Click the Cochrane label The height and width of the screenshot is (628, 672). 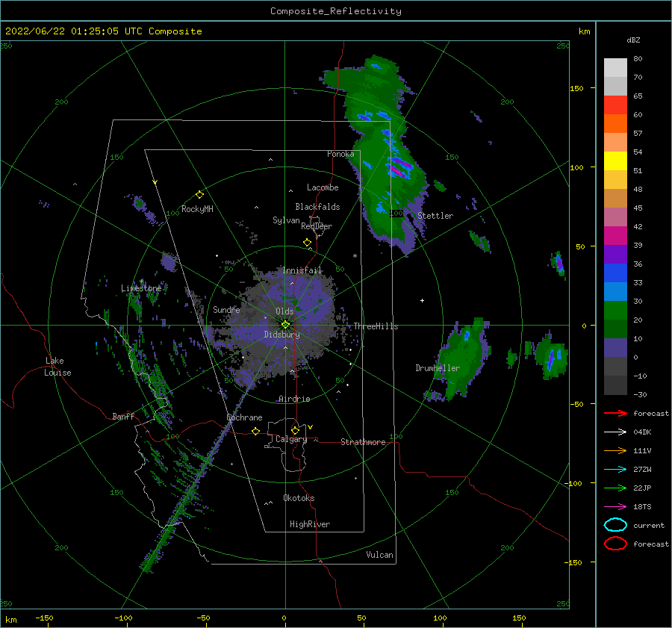pos(244,417)
